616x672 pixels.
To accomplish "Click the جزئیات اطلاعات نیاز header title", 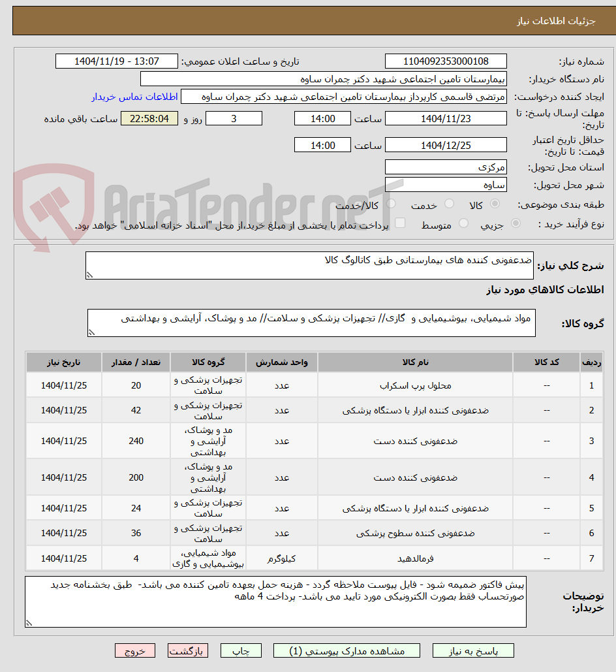I will pos(556,21).
